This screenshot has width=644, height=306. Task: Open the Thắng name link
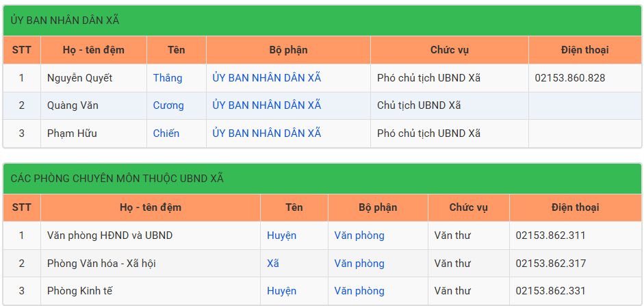tap(168, 77)
